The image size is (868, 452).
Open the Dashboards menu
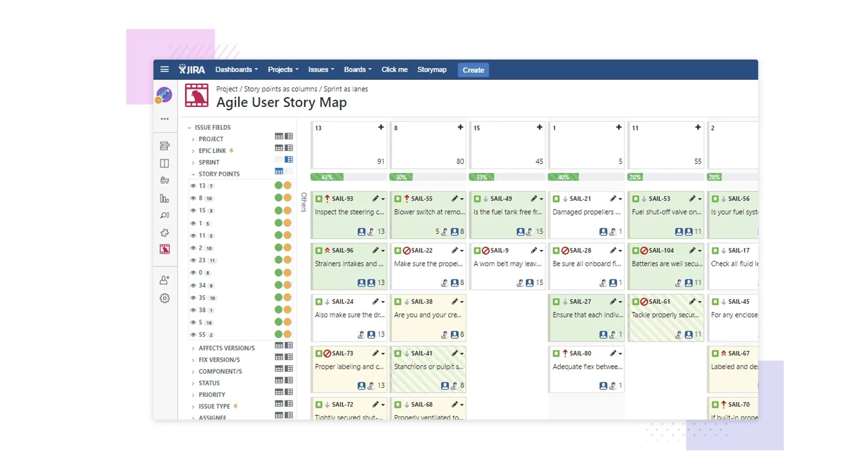click(236, 69)
